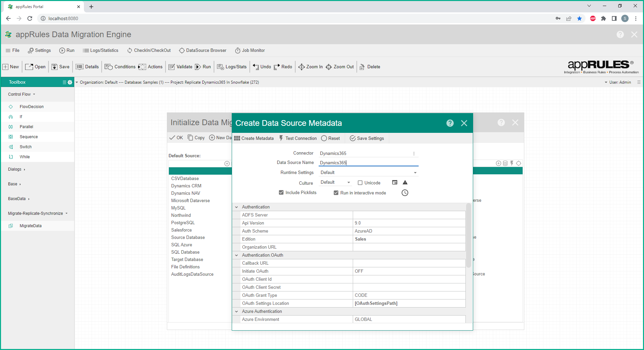Close the Create Data Source Metadata dialog

click(x=464, y=123)
